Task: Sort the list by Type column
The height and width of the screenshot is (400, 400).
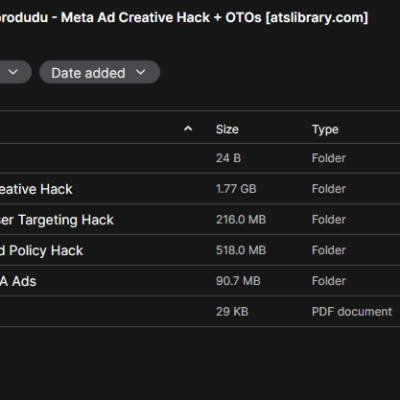Action: (x=325, y=129)
